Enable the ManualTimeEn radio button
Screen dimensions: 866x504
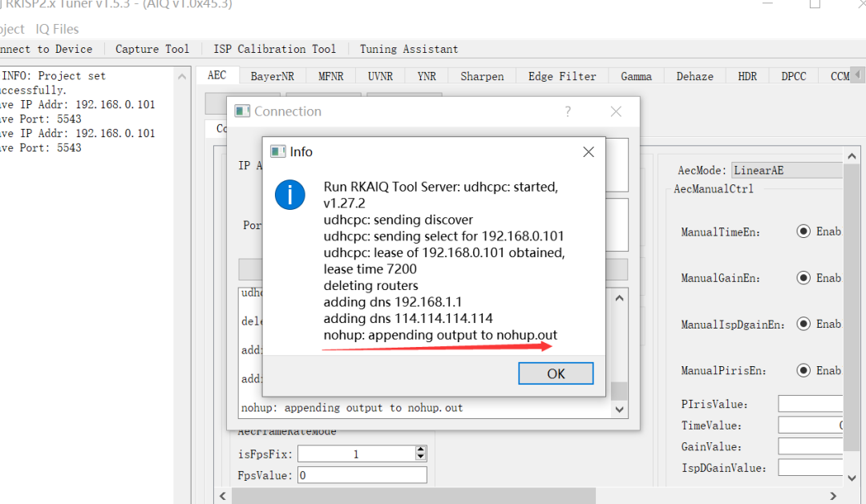pos(803,232)
